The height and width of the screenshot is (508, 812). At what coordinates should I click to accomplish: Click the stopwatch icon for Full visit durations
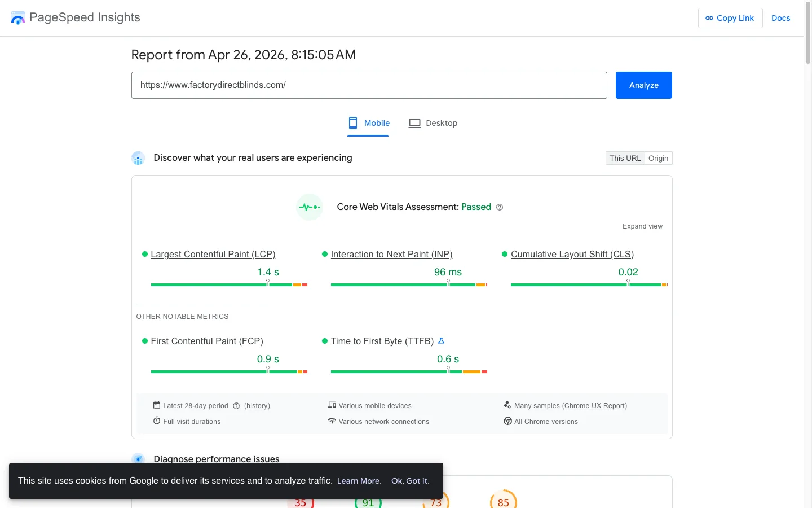(157, 421)
